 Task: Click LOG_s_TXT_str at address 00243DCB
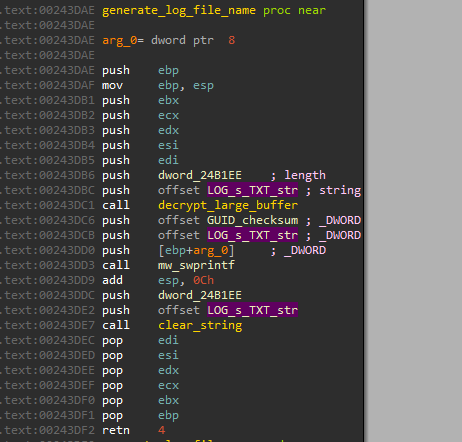[252, 235]
